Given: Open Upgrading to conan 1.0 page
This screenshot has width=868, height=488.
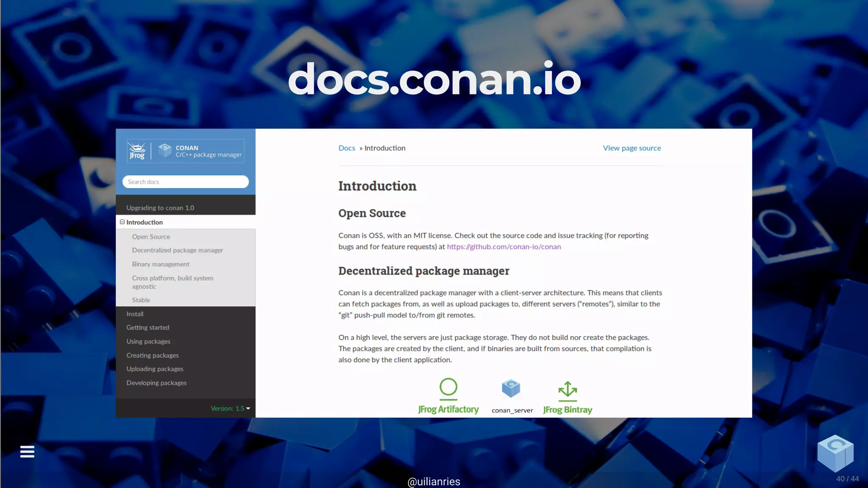Looking at the screenshot, I should tap(160, 208).
